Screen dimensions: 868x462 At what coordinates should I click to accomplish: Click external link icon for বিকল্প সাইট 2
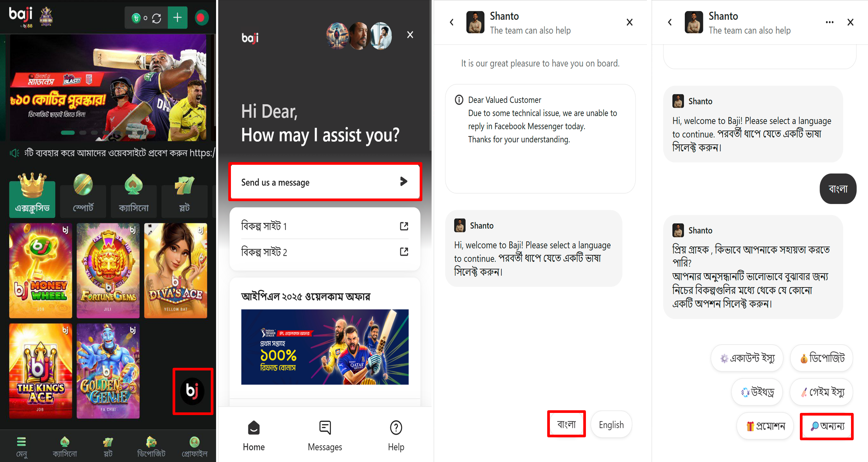404,252
